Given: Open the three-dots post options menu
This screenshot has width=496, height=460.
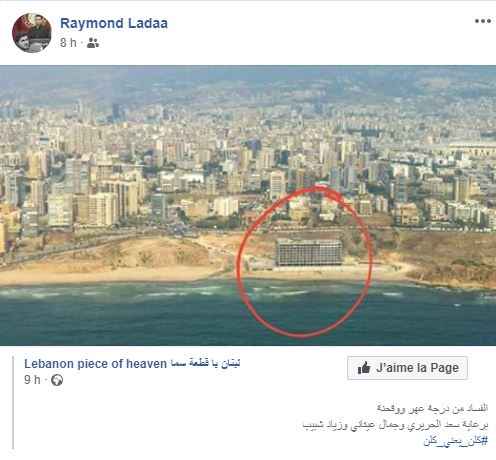Looking at the screenshot, I should point(483,21).
